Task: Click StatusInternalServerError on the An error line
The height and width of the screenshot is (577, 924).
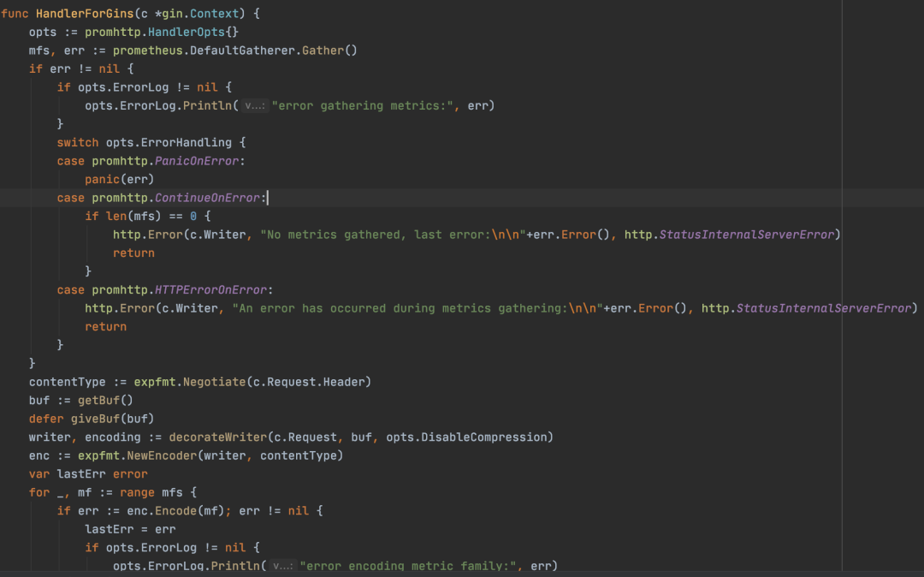Action: click(x=824, y=308)
